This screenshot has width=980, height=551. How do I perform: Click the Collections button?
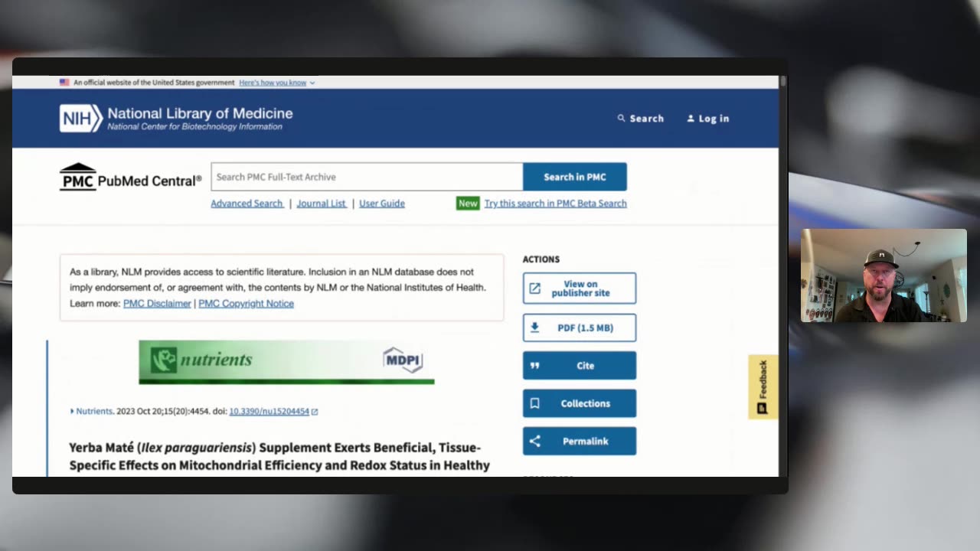(580, 403)
